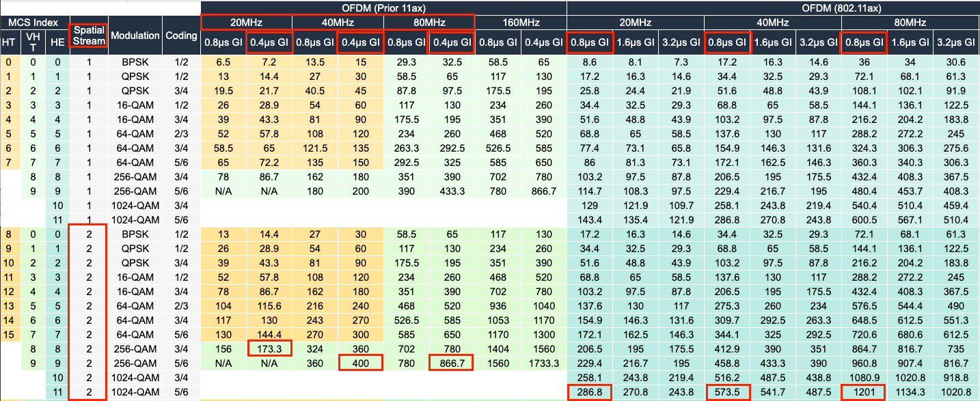This screenshot has width=980, height=401.
Task: Select the highlighted 400 data rate cell
Action: pyautogui.click(x=361, y=362)
